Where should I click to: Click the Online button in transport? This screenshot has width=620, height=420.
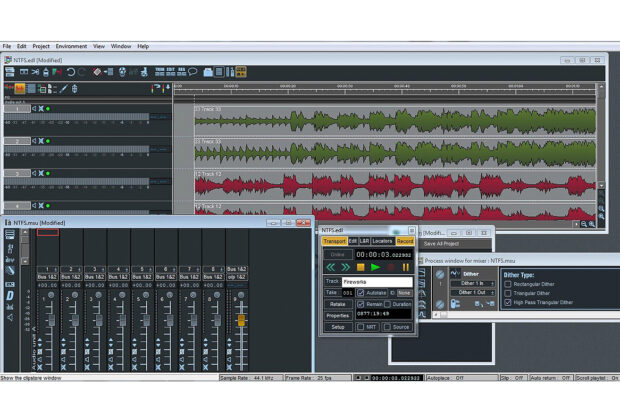[337, 254]
